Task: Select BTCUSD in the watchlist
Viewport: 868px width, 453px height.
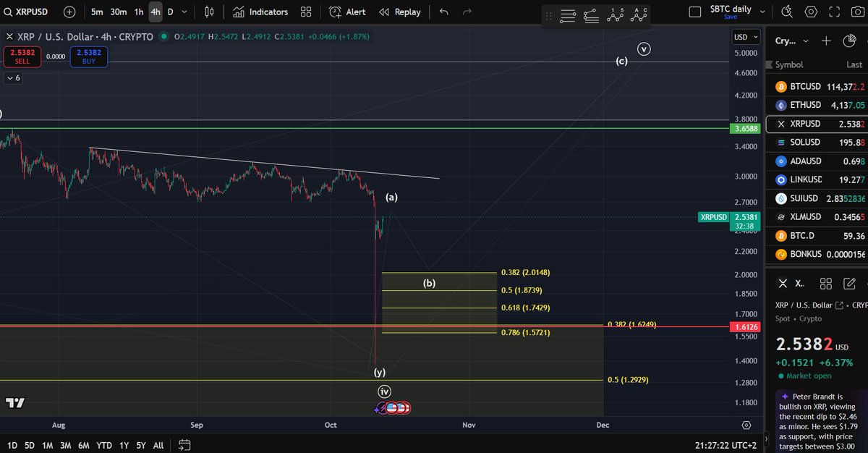Action: point(818,86)
